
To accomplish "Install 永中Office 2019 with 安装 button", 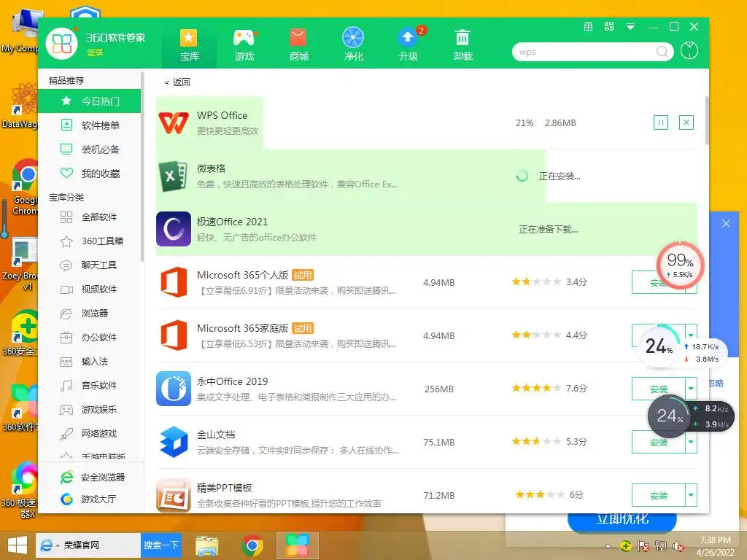I will (659, 389).
